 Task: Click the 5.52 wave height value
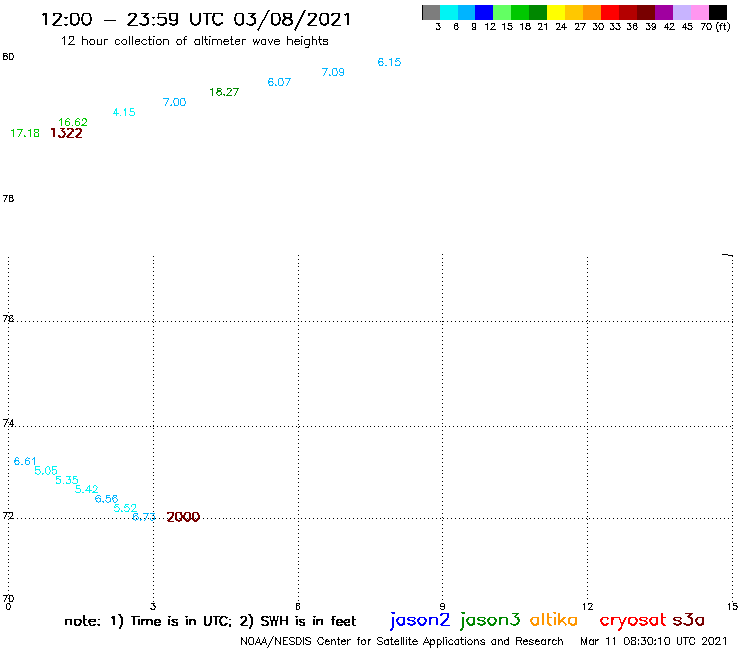pos(125,508)
